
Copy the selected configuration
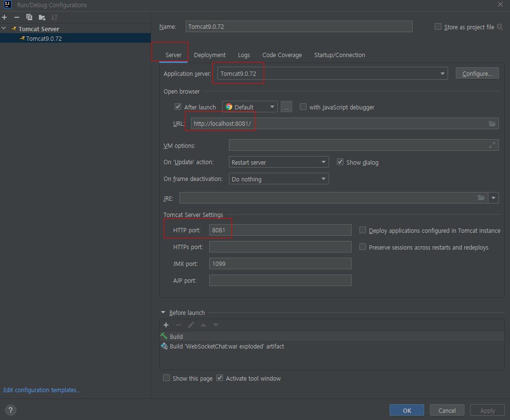click(29, 17)
